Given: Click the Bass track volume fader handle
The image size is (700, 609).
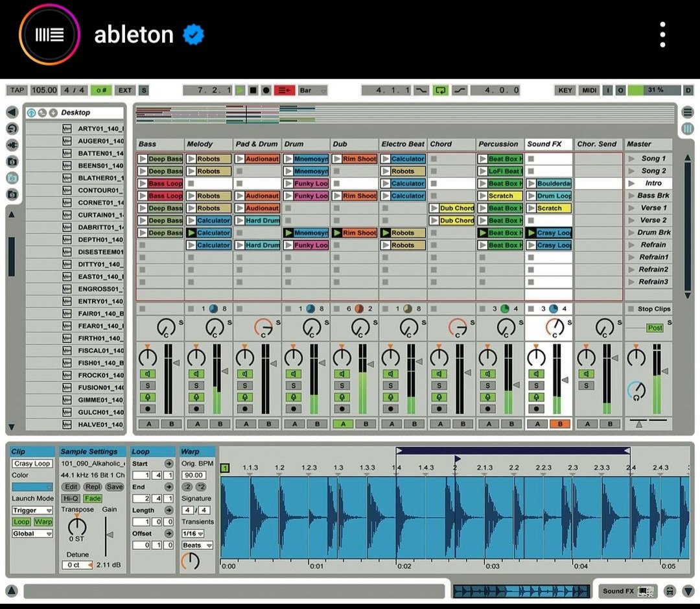Looking at the screenshot, I should pyautogui.click(x=176, y=363).
